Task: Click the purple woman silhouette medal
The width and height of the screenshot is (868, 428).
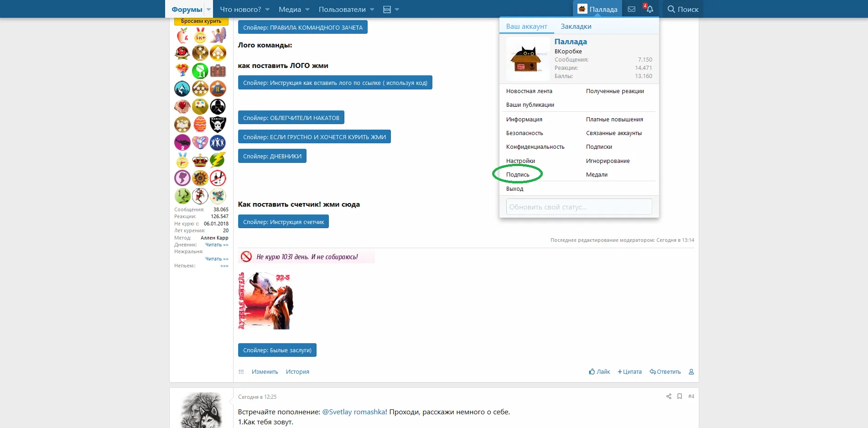Action: click(x=182, y=178)
